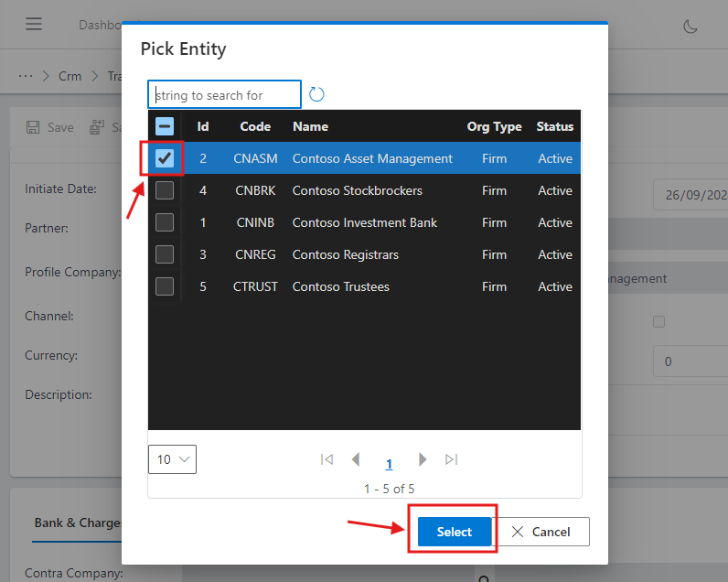
Task: Uncheck the Contoso Asset Management row checkbox
Action: pos(165,158)
